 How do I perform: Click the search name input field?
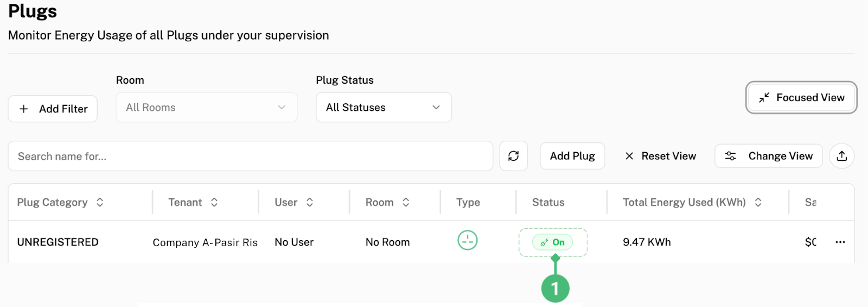click(x=250, y=156)
